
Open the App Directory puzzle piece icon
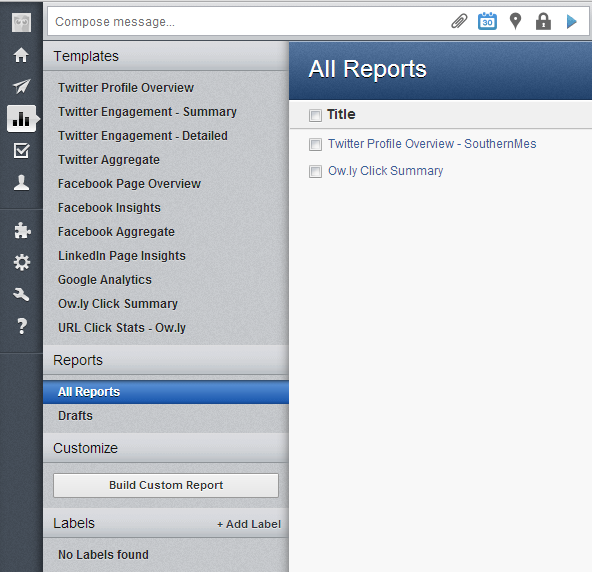[22, 230]
